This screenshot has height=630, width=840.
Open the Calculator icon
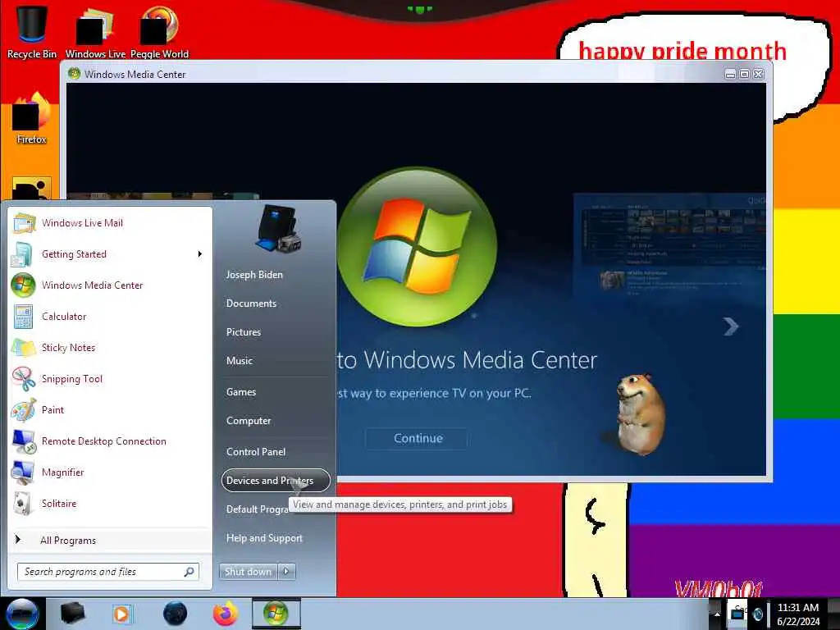pyautogui.click(x=23, y=317)
